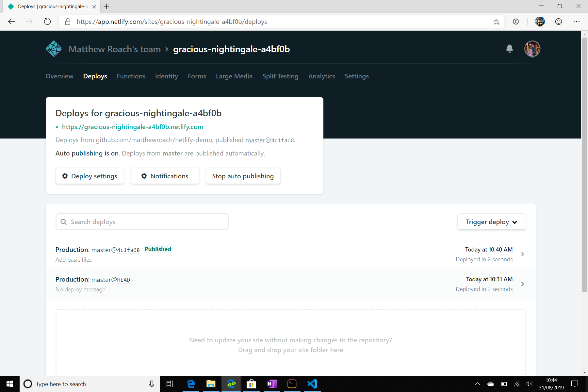
Task: Open the gracious-nightingale netlify.com site link
Action: (132, 127)
